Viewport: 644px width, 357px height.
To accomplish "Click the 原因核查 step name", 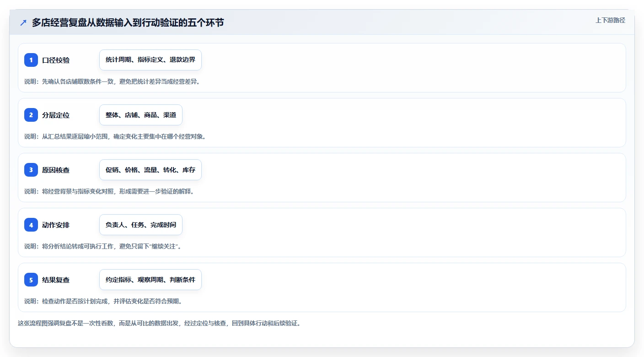I will [x=56, y=170].
